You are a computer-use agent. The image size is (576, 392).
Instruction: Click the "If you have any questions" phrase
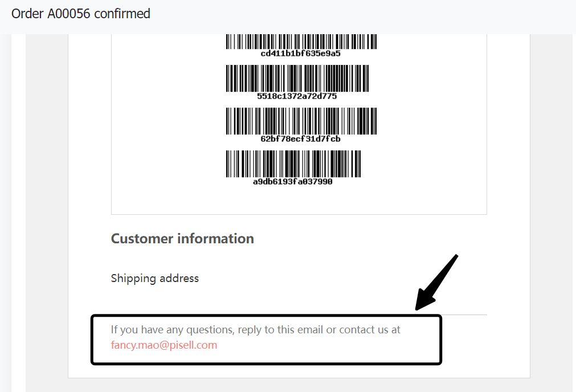[x=173, y=329]
